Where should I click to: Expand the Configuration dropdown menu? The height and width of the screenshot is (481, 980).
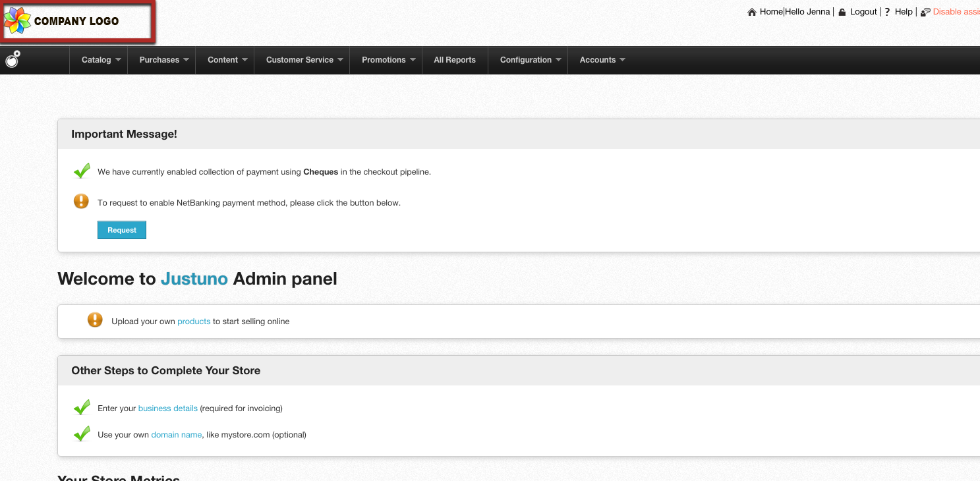pos(530,60)
